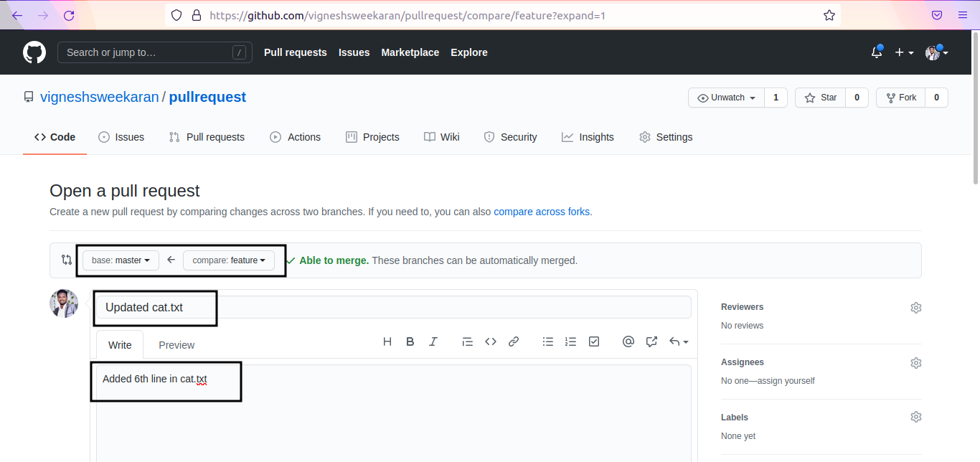Open the Issues repository tab
The height and width of the screenshot is (462, 980).
(x=121, y=137)
